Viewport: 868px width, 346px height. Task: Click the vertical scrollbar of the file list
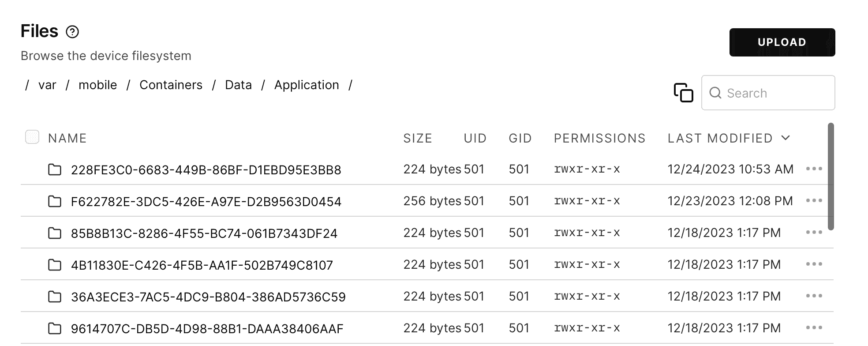click(x=831, y=177)
